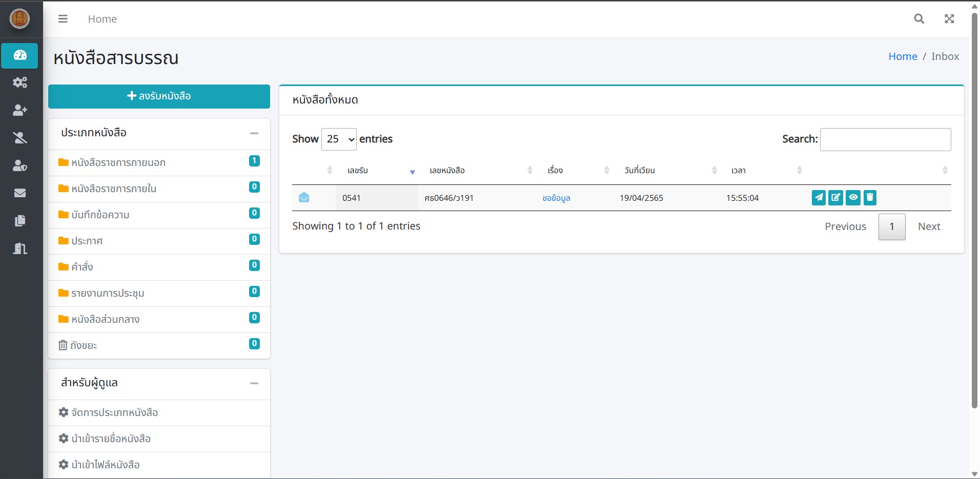Click the Previous pagination button
This screenshot has width=980, height=479.
[x=845, y=226]
